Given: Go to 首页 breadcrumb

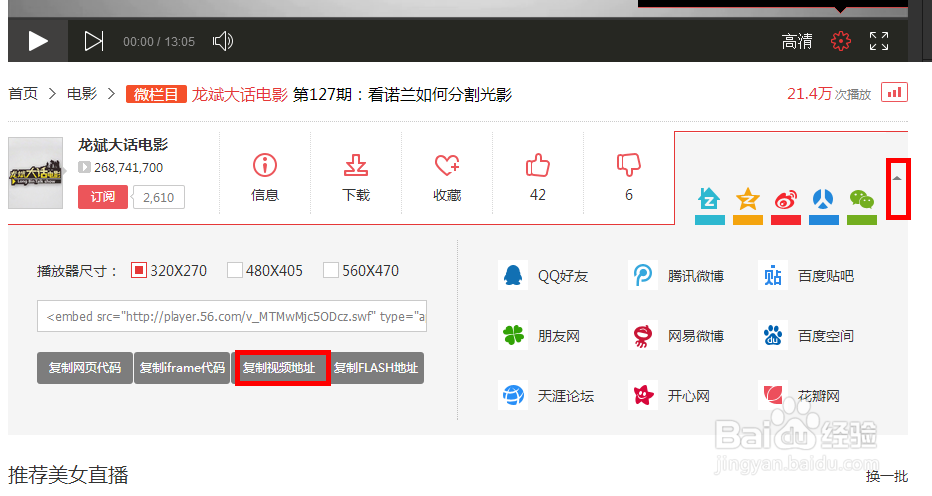Looking at the screenshot, I should tap(23, 94).
